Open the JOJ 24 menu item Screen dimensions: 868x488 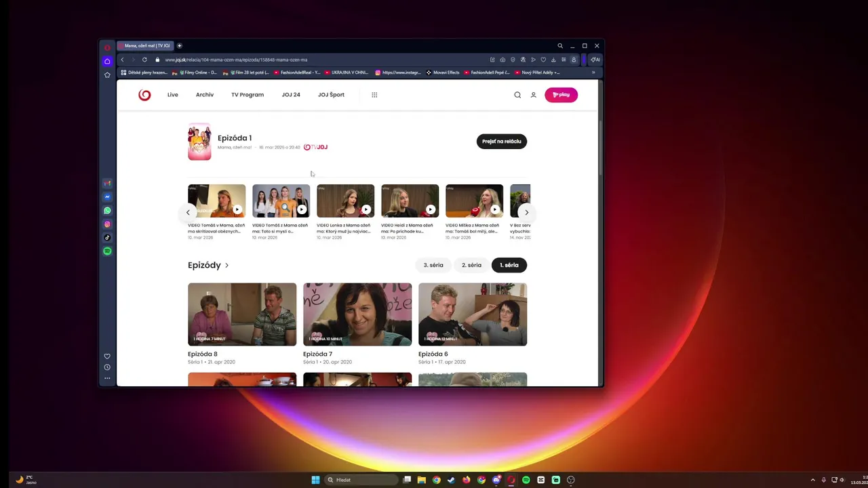coord(291,95)
